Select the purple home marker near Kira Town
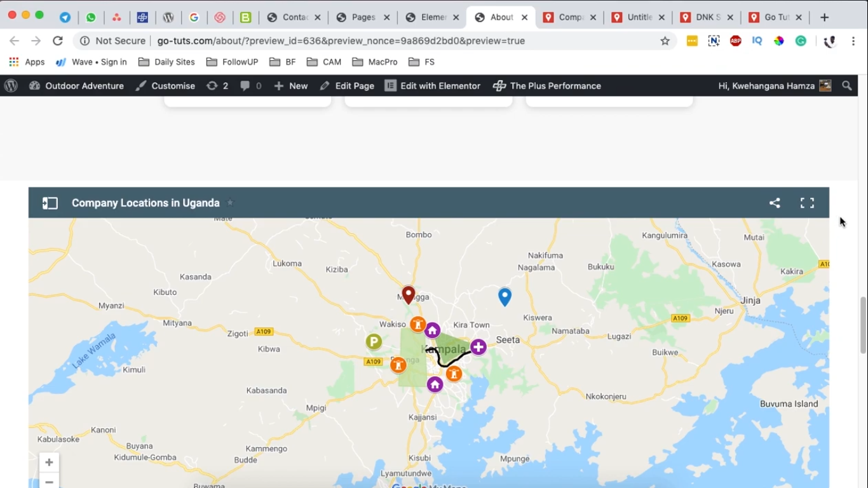Viewport: 868px width, 488px height. pos(432,330)
